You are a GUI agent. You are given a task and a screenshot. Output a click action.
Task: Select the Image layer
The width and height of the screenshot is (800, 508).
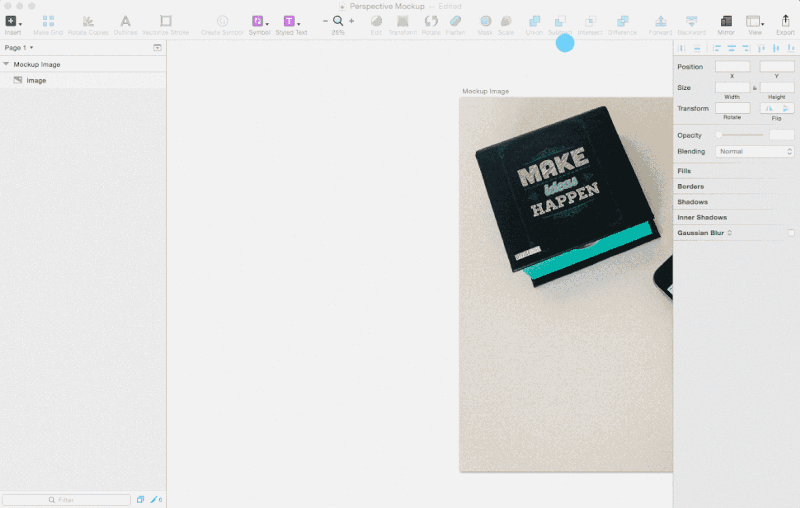[83, 80]
